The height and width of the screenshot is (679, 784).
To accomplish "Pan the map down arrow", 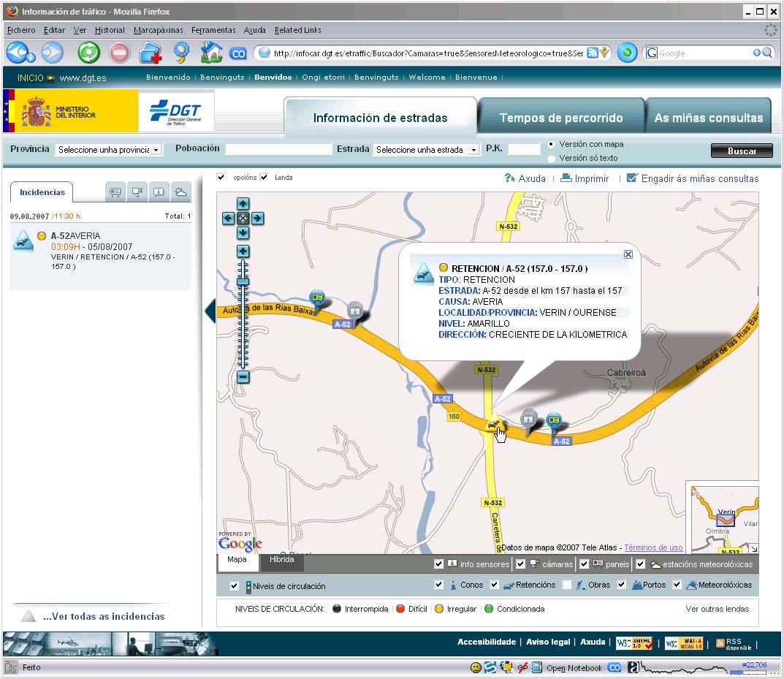I will click(x=243, y=232).
